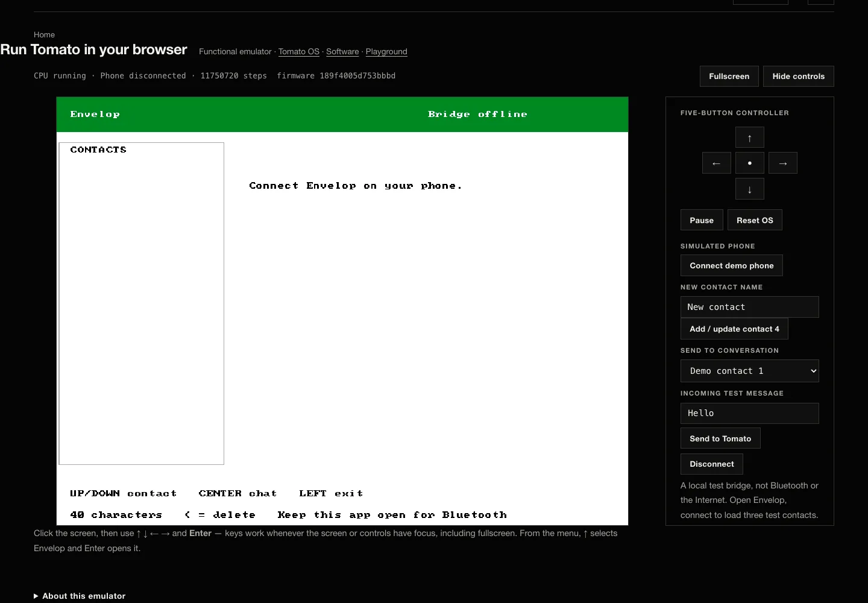
Task: Click 'CENTER chat' hint text
Action: (237, 493)
